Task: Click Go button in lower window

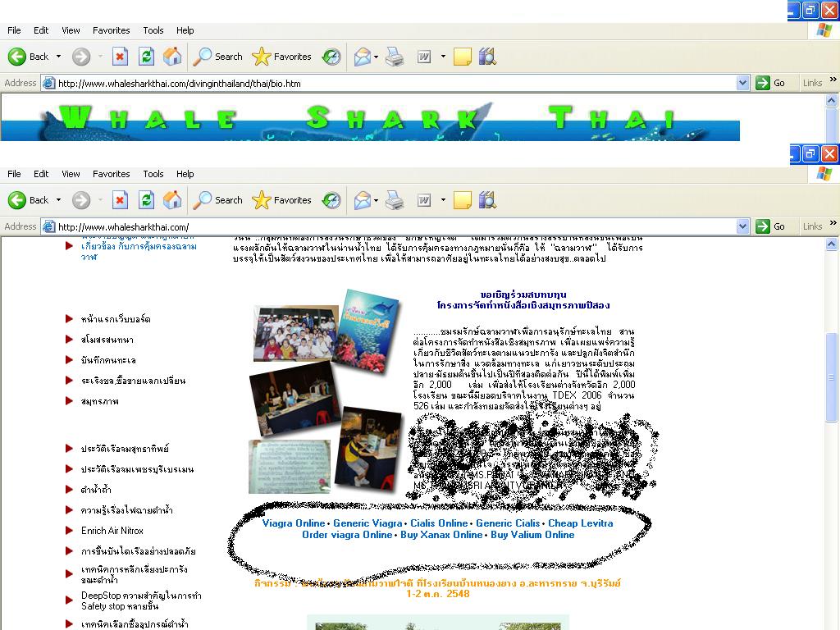Action: tap(770, 226)
